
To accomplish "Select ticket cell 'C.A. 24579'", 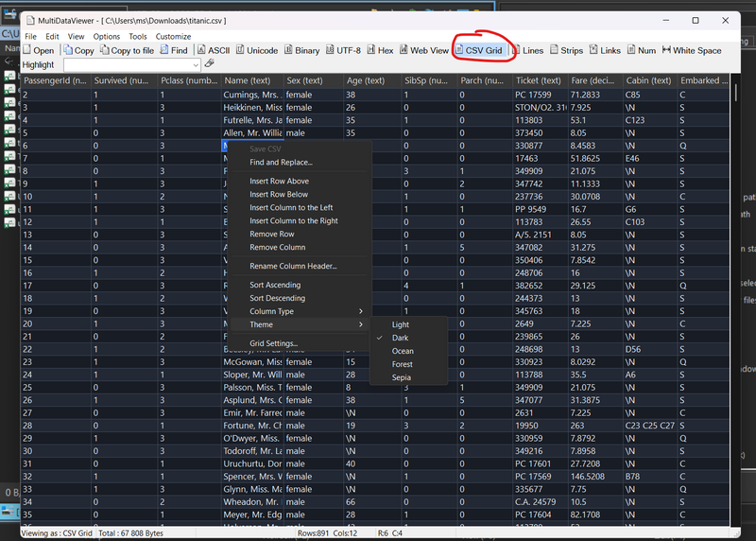I will [x=541, y=502].
